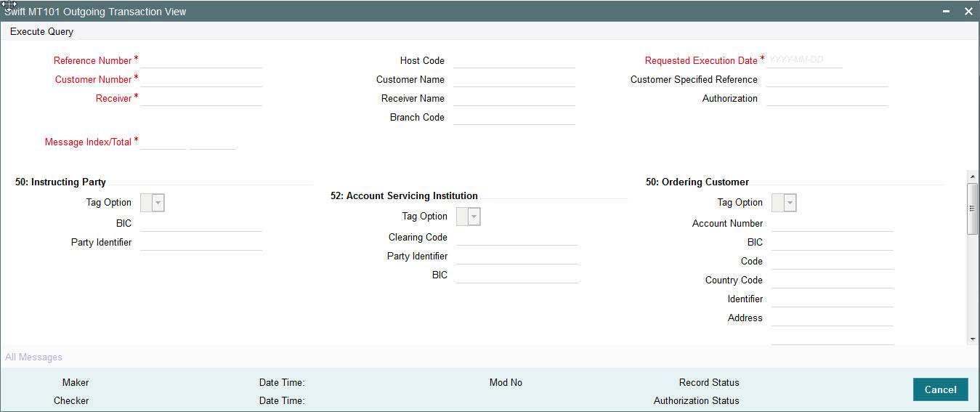Click the Checker label
Viewport: 980px width, 412px height.
[71, 400]
